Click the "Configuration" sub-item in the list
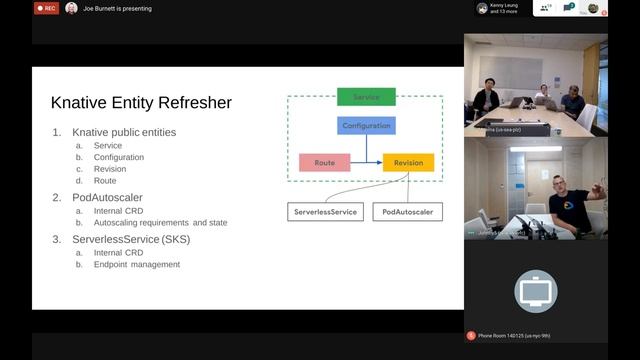 119,157
